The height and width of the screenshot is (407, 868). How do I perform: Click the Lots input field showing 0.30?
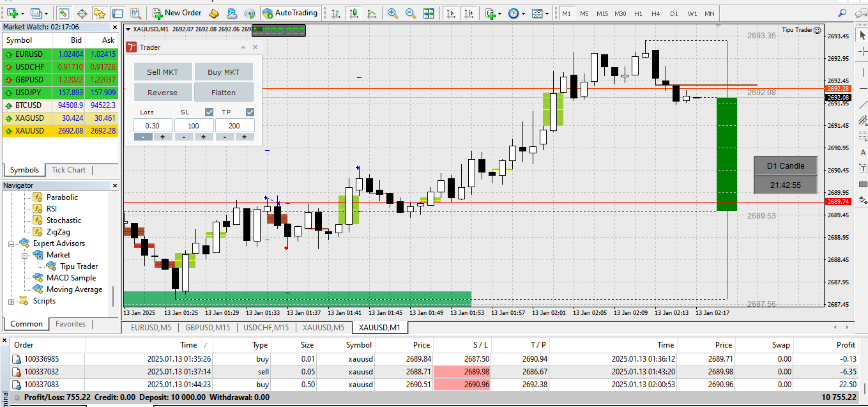pos(153,126)
